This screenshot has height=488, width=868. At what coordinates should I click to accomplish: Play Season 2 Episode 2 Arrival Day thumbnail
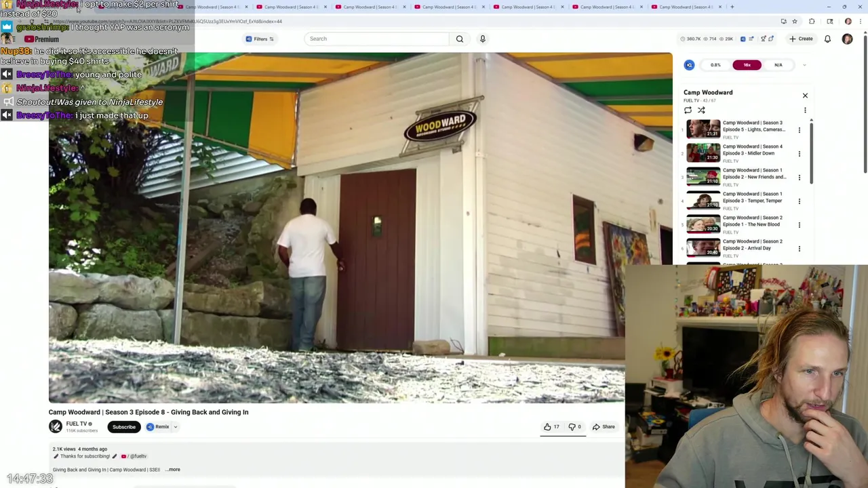pos(703,248)
